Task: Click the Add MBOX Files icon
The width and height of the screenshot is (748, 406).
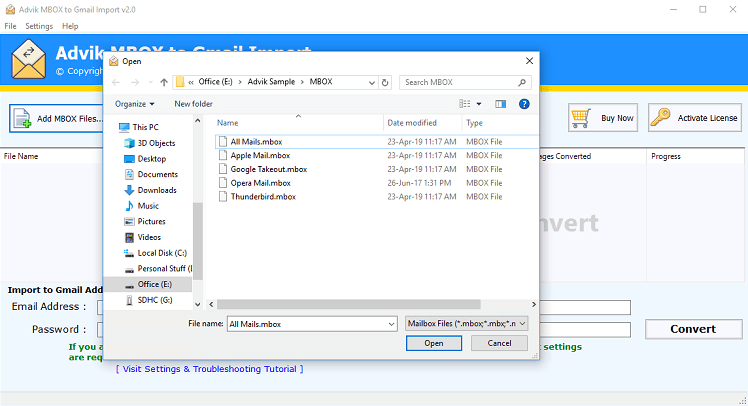Action: coord(22,118)
